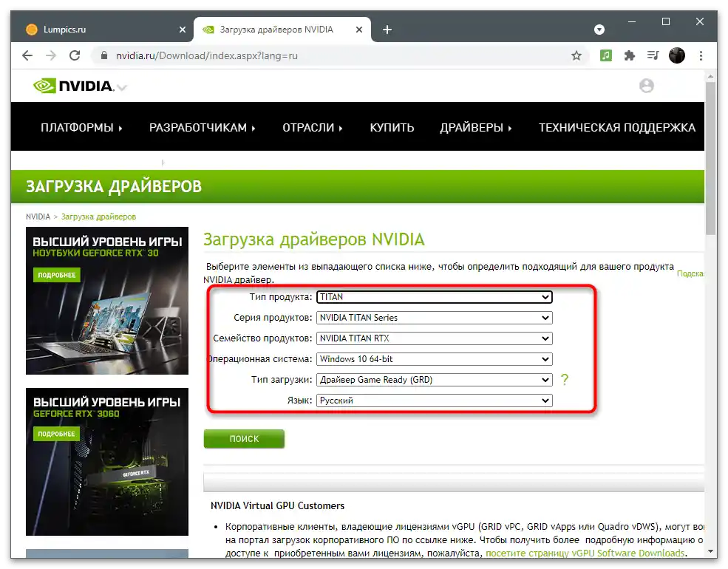
Task: Close the Lumpics.ru tab
Action: [x=183, y=30]
